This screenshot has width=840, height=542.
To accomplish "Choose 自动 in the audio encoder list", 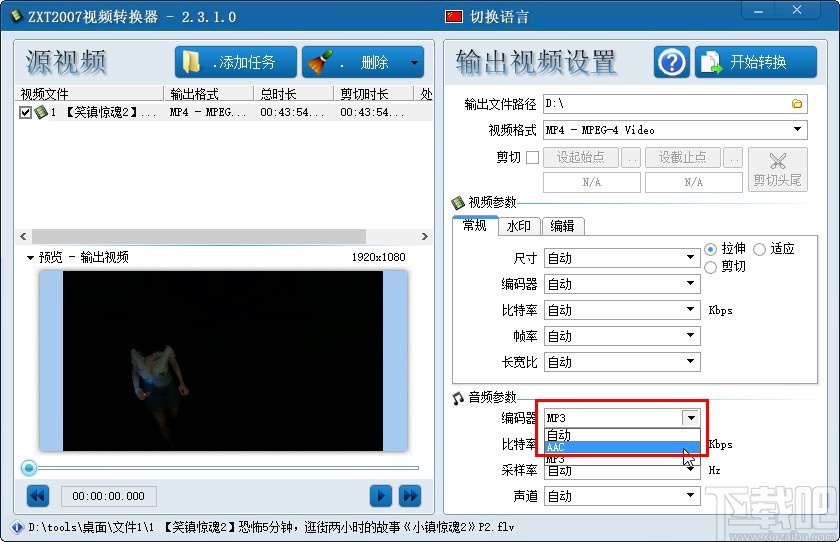I will (x=622, y=434).
